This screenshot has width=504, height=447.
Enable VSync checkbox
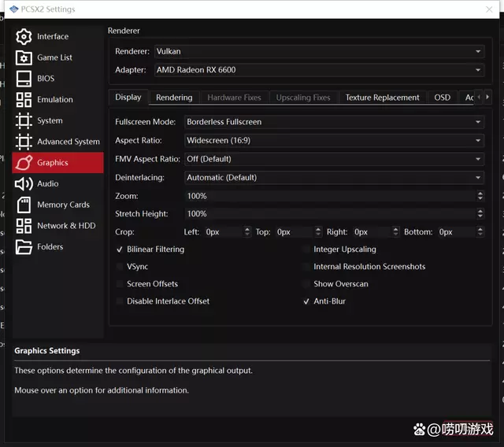(120, 267)
